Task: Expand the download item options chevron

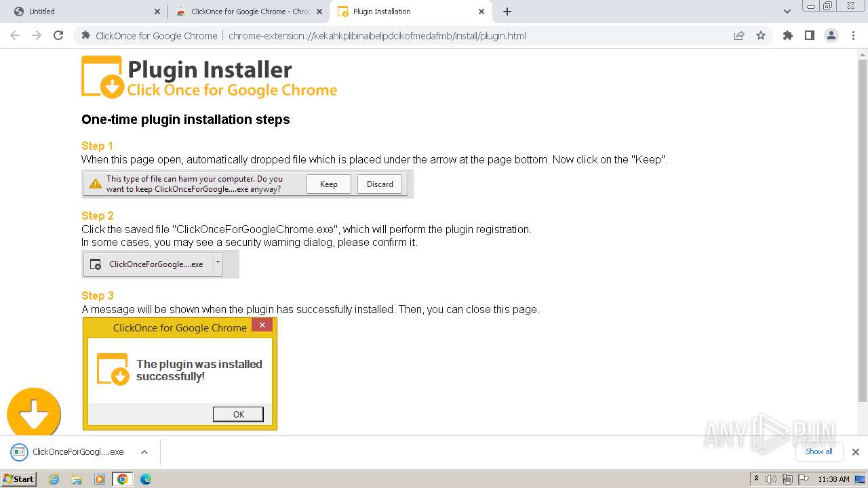Action: (144, 452)
